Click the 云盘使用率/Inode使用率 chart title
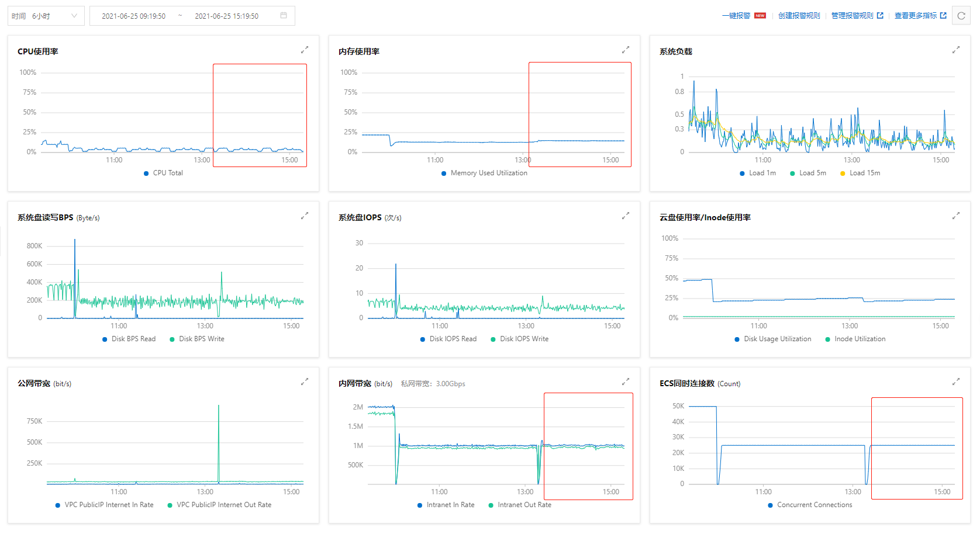 pyautogui.click(x=705, y=217)
